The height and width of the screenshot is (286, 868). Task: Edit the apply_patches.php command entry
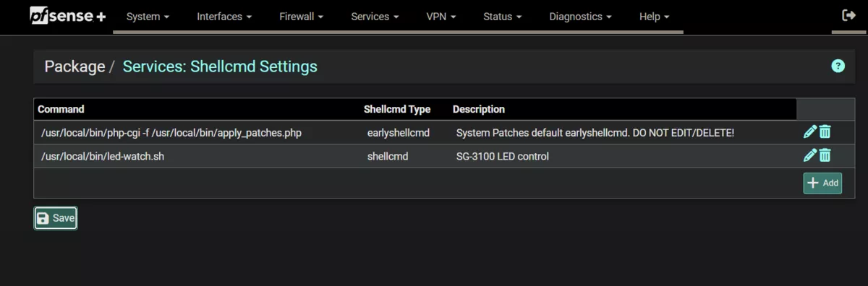click(810, 132)
